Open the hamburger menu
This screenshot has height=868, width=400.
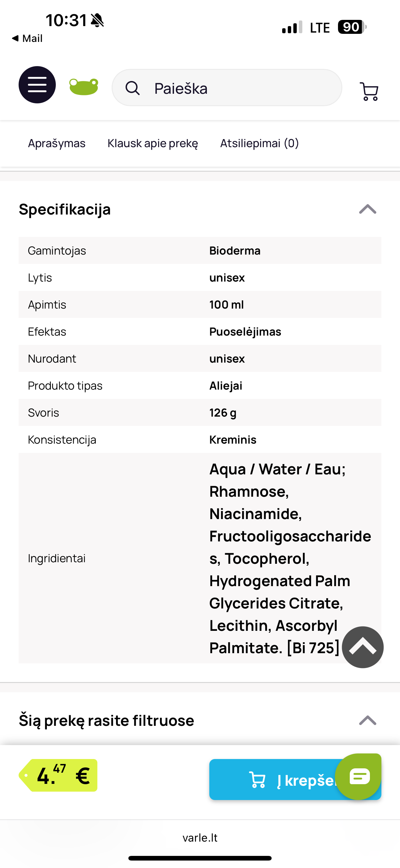(x=37, y=84)
